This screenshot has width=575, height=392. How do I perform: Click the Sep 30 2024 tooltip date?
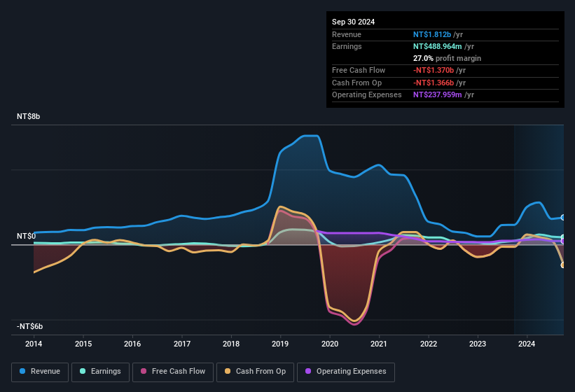coord(353,22)
